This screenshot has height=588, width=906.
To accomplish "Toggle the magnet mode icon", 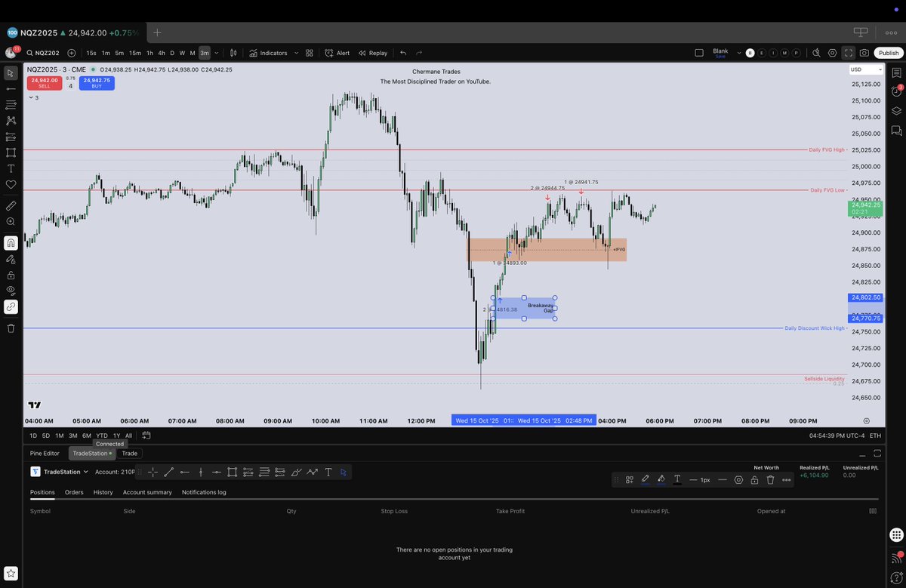I will click(11, 243).
